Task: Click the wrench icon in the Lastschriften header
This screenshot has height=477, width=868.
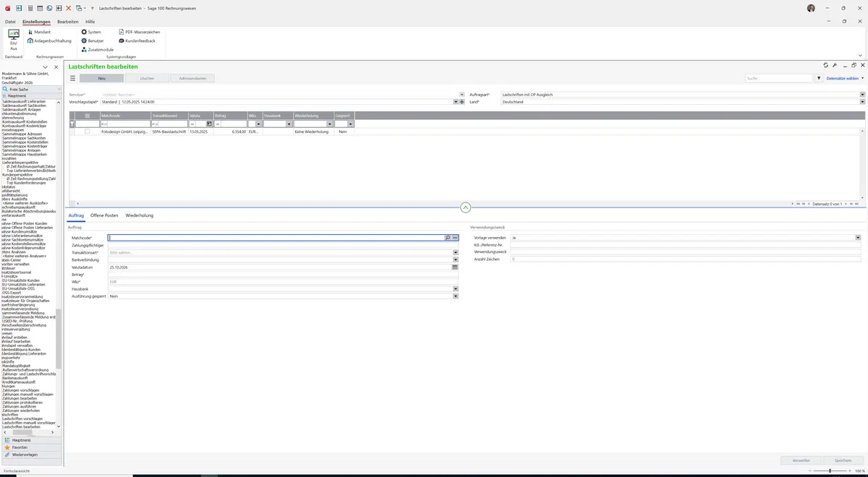Action: click(835, 65)
